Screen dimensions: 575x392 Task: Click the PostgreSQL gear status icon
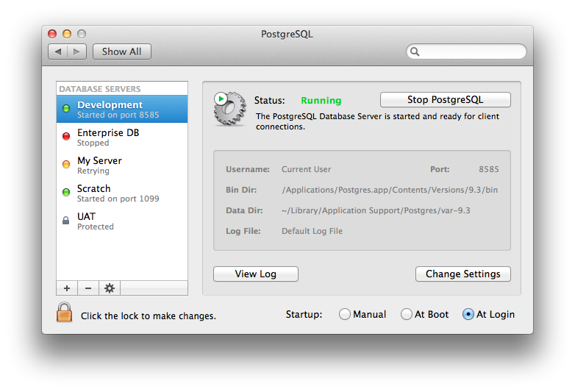click(230, 109)
